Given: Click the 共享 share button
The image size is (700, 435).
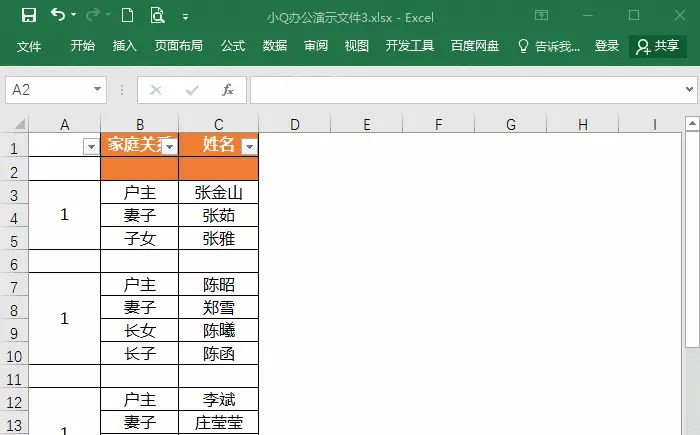Looking at the screenshot, I should [x=658, y=46].
